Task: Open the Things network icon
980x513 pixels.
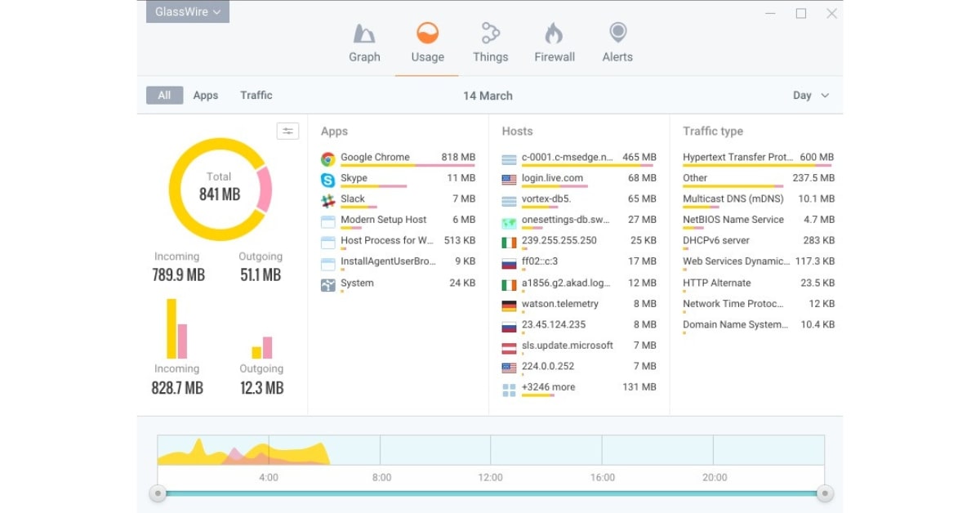Action: 490,33
